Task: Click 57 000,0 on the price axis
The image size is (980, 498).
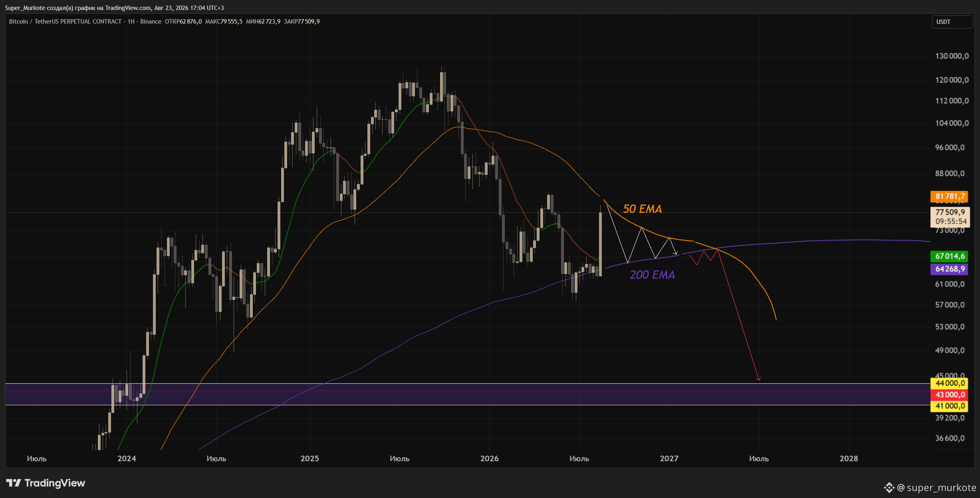Action: coord(950,305)
